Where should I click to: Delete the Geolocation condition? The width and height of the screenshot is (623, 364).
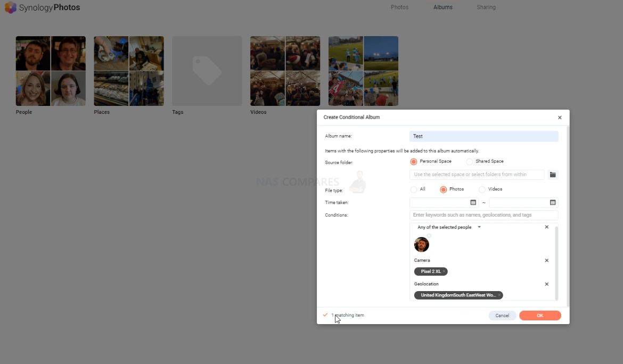547,284
